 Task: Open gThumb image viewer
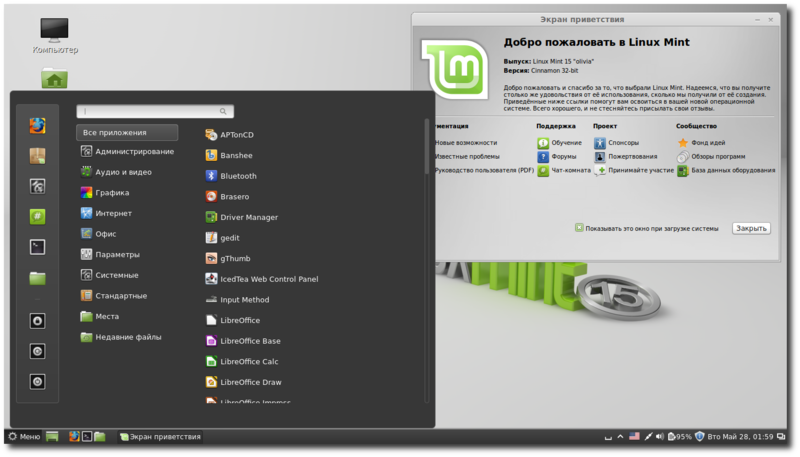click(228, 259)
